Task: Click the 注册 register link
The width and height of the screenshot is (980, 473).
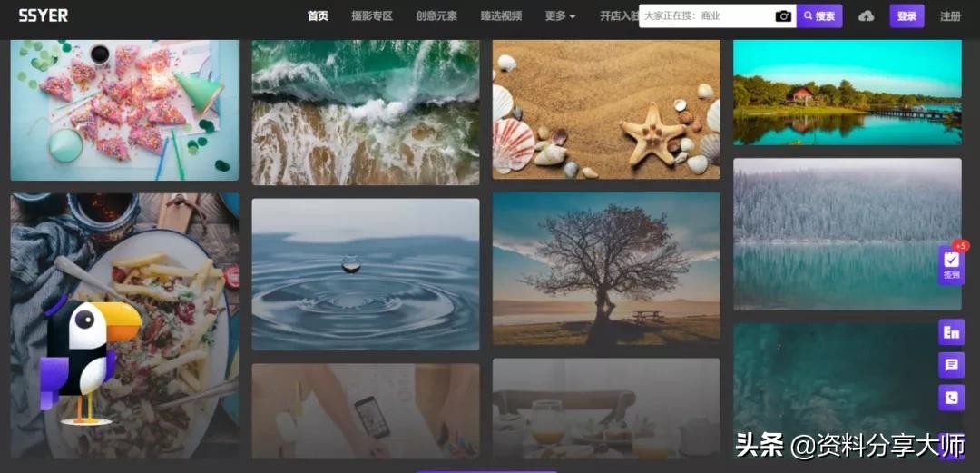Action: click(950, 16)
